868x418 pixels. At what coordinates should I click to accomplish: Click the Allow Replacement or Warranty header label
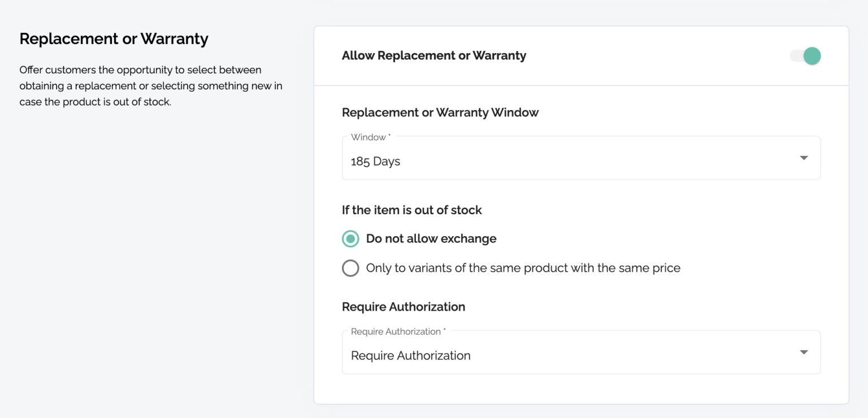pos(434,55)
